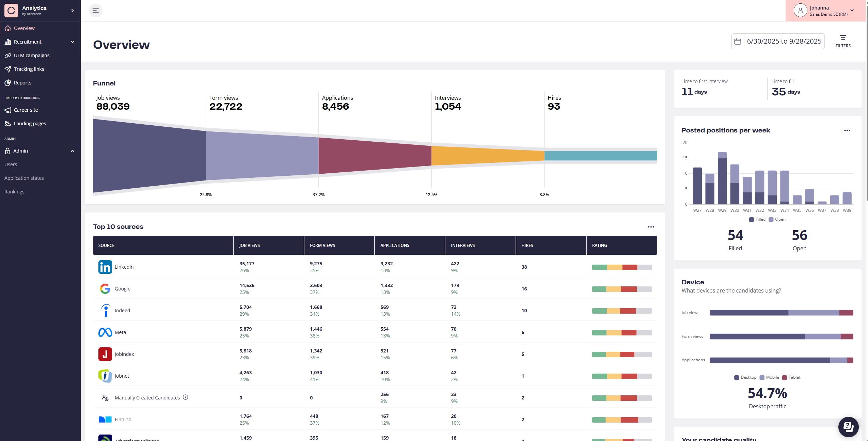The image size is (868, 441).
Task: Click the Analytics logo icon
Action: point(11,11)
